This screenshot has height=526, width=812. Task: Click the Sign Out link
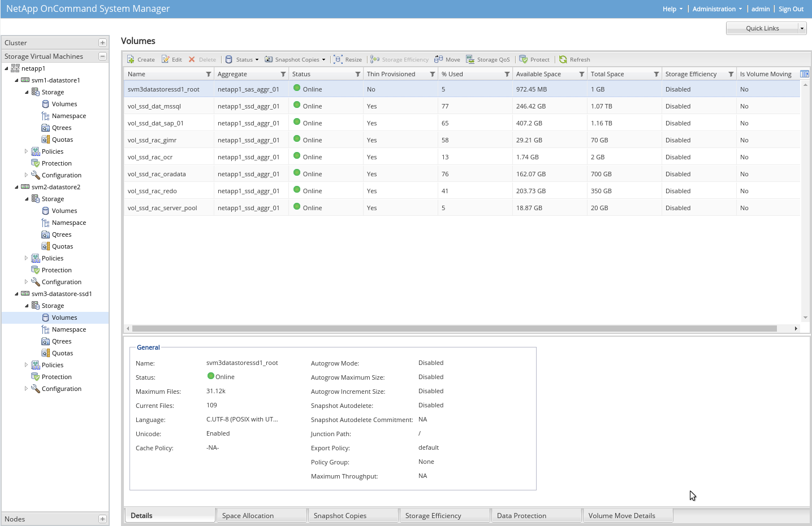791,9
